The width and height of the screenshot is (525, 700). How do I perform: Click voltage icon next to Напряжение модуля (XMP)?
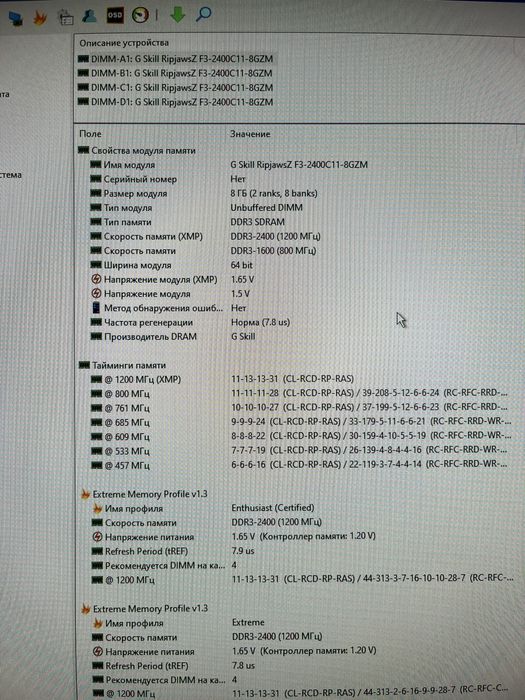96,279
